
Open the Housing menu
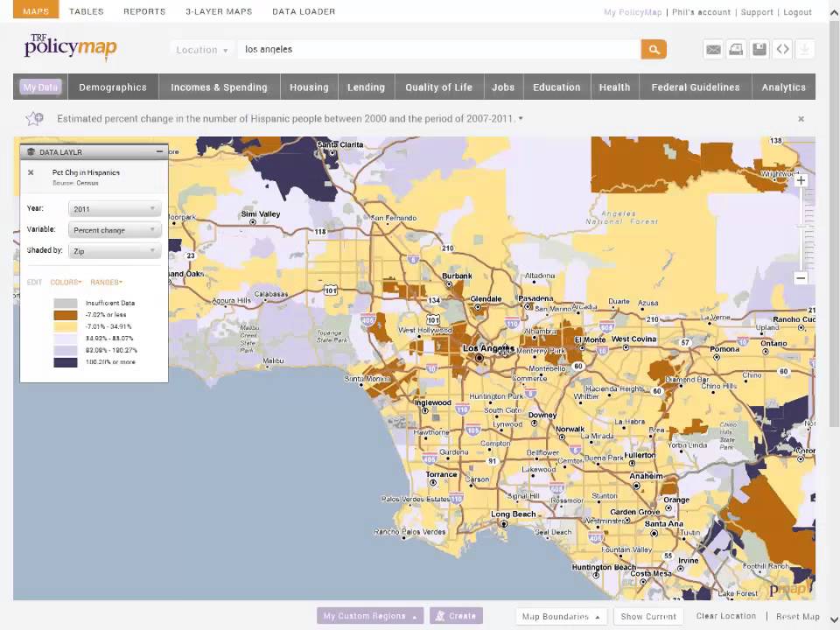pos(309,87)
